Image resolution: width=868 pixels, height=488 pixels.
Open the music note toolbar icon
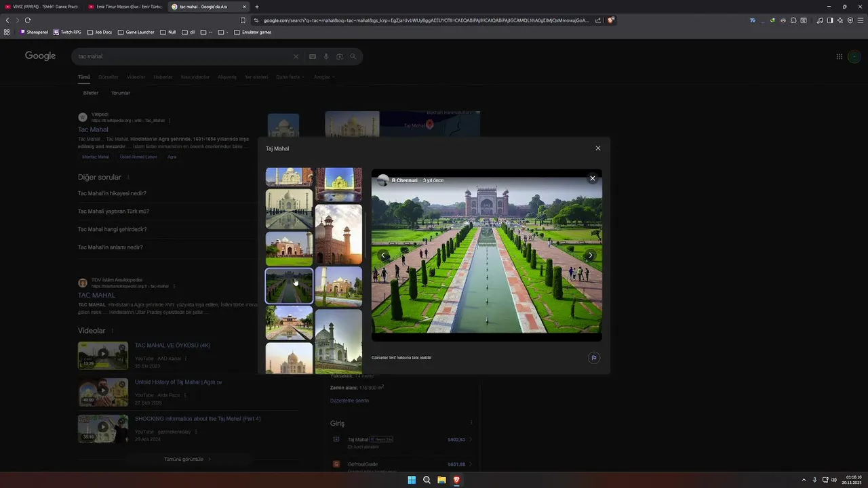click(820, 20)
